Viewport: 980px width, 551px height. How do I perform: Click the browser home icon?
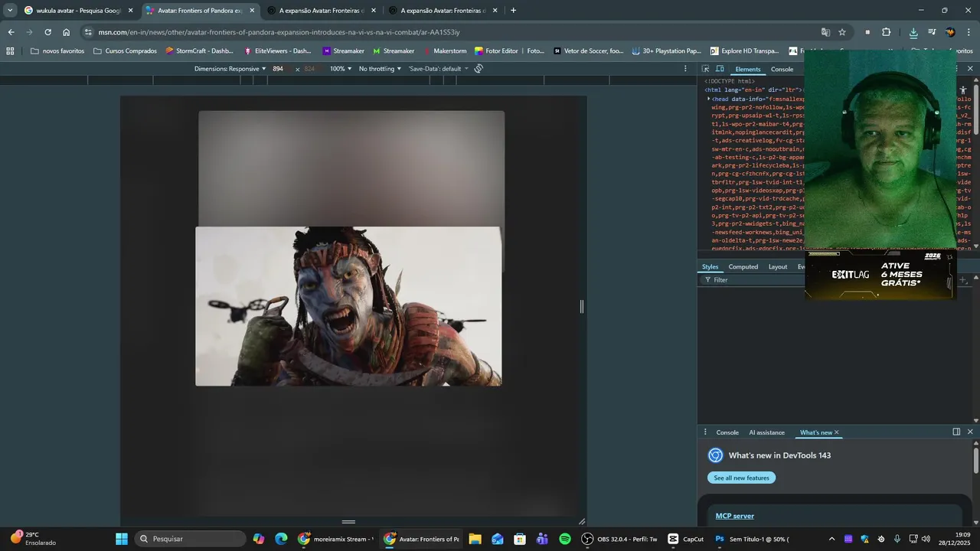(x=66, y=32)
